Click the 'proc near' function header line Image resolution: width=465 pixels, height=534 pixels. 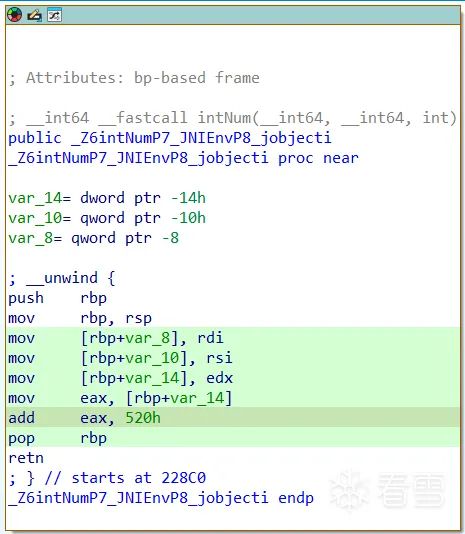(x=183, y=158)
